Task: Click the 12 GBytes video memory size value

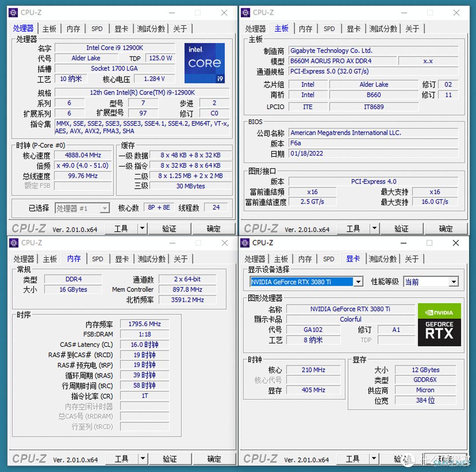Action: pos(426,370)
